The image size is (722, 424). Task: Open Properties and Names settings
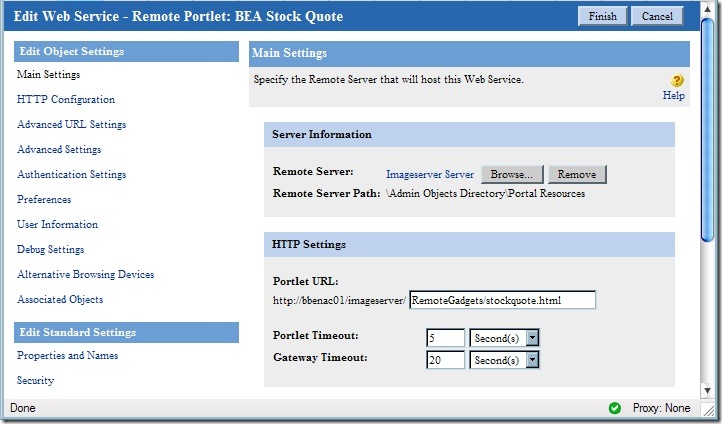click(x=67, y=356)
